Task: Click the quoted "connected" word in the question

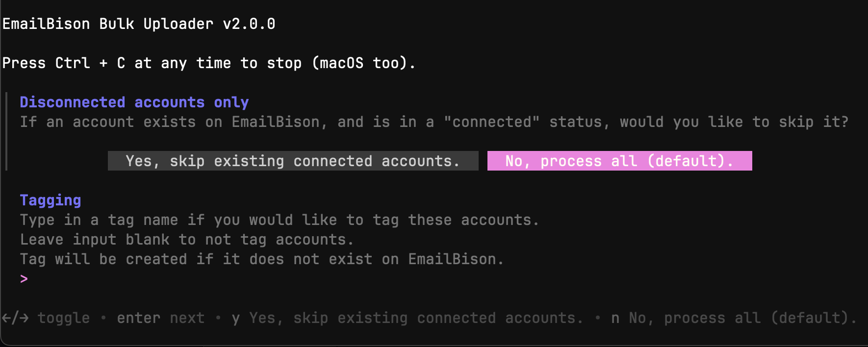Action: pos(491,122)
